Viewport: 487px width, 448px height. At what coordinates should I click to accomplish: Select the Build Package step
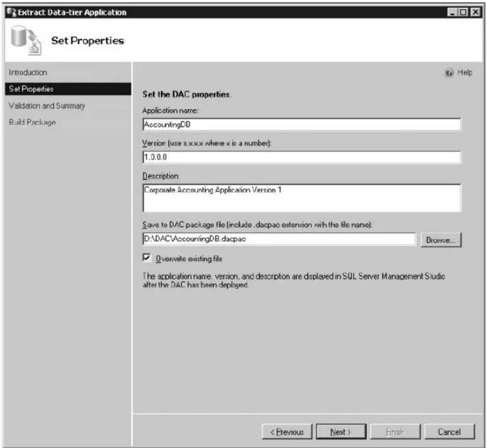pyautogui.click(x=32, y=122)
